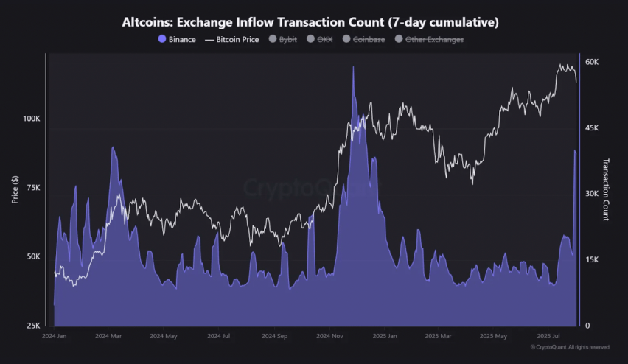Click the gray OKX legend dot

tap(310, 39)
